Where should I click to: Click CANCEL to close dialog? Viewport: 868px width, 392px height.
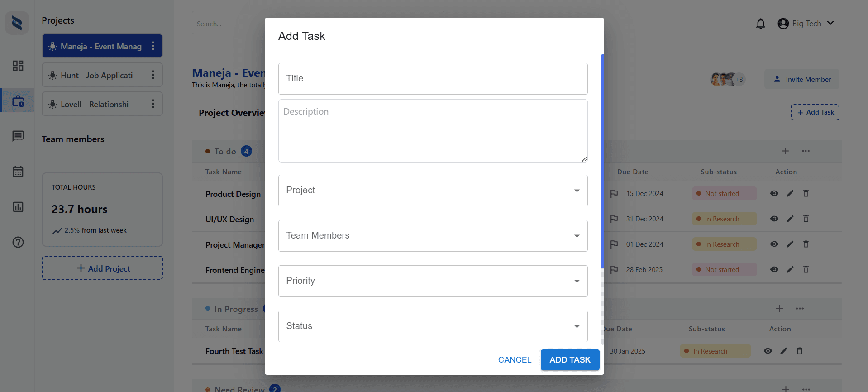[x=515, y=360]
